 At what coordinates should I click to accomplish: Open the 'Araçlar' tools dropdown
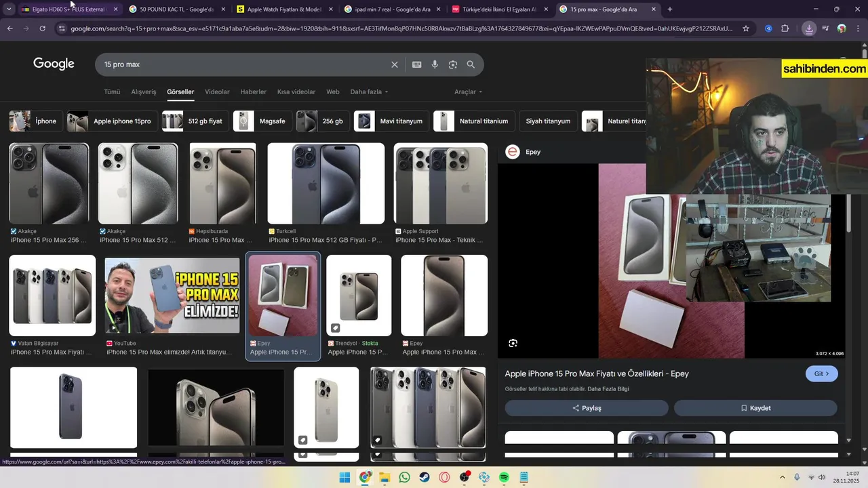[x=469, y=91]
